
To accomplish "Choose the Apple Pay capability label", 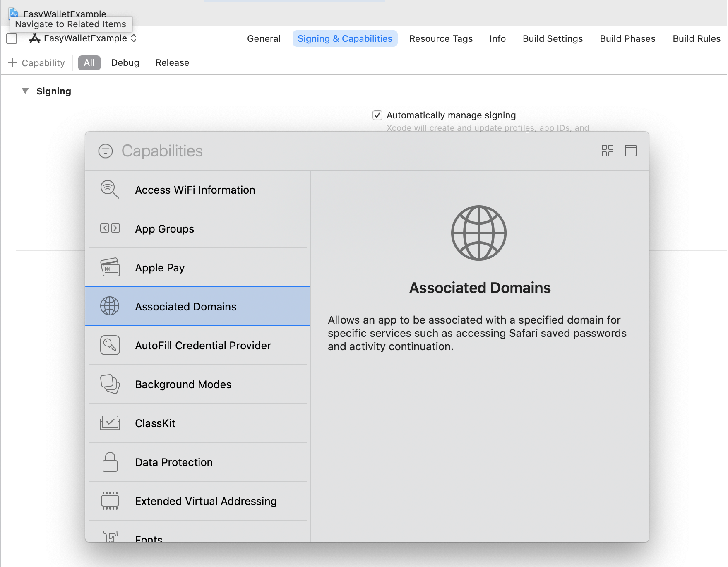I will point(160,268).
